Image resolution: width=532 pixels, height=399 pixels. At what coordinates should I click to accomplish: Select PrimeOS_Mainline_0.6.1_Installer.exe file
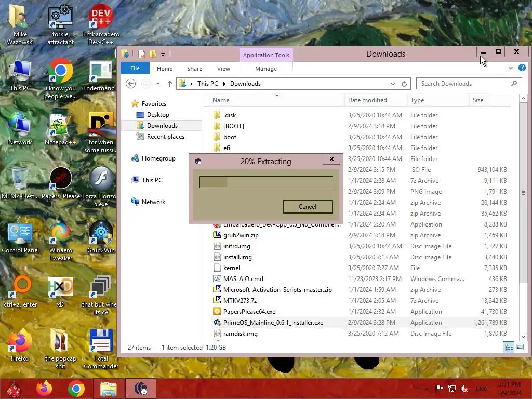coord(360,323)
